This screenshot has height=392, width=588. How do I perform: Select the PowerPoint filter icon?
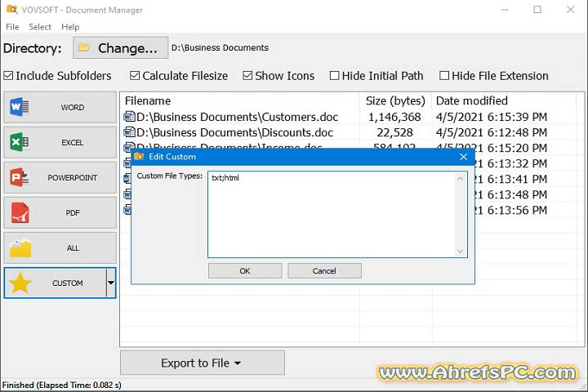[20, 177]
